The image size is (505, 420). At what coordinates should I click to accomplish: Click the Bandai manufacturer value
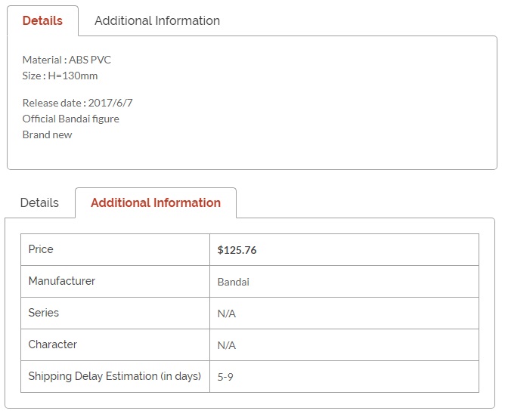coord(234,282)
